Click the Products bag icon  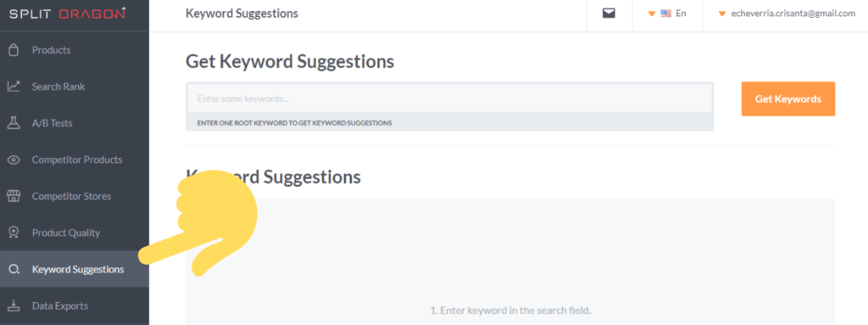point(14,50)
